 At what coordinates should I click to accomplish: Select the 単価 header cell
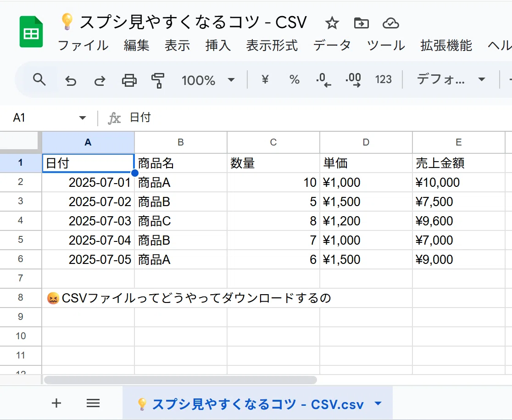point(366,163)
